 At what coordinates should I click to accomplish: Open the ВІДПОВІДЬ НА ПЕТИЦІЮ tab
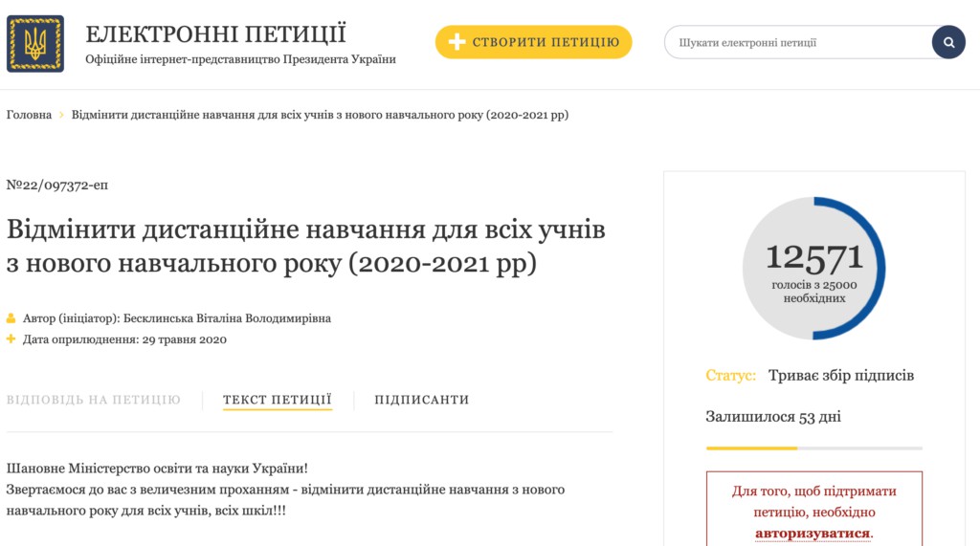click(94, 400)
